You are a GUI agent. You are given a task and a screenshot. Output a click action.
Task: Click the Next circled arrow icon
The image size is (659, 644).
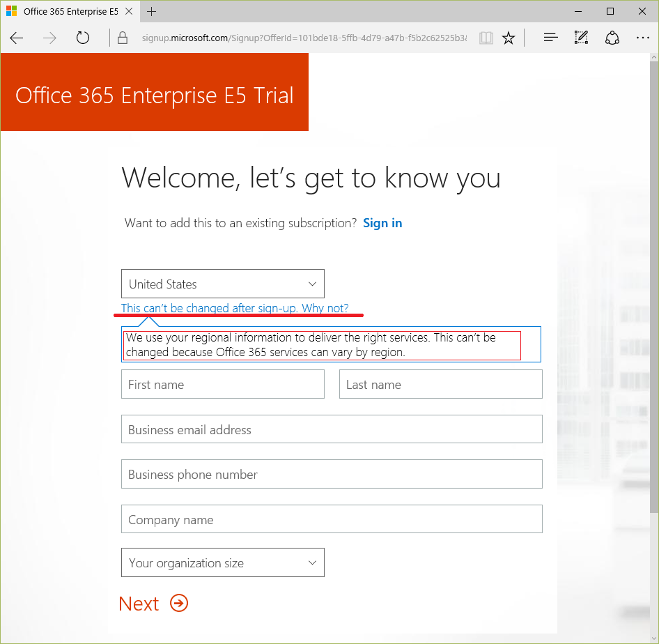tap(179, 603)
